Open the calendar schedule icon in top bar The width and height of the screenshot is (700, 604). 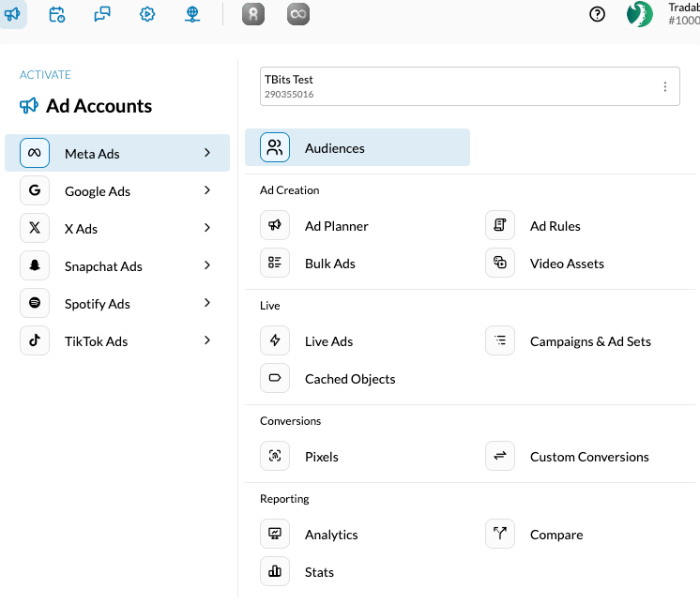[x=57, y=14]
